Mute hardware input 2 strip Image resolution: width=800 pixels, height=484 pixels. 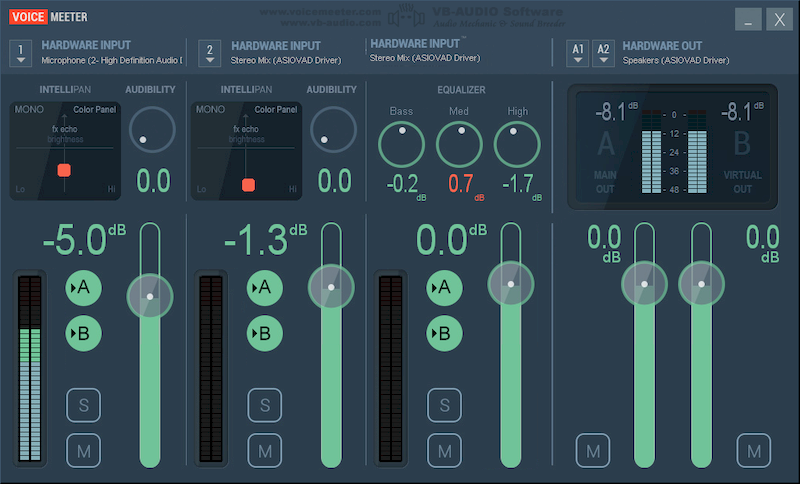265,451
